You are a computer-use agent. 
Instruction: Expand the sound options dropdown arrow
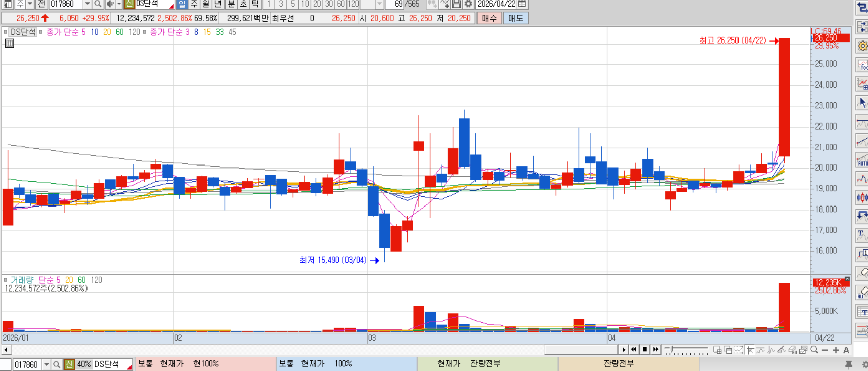point(119,4)
